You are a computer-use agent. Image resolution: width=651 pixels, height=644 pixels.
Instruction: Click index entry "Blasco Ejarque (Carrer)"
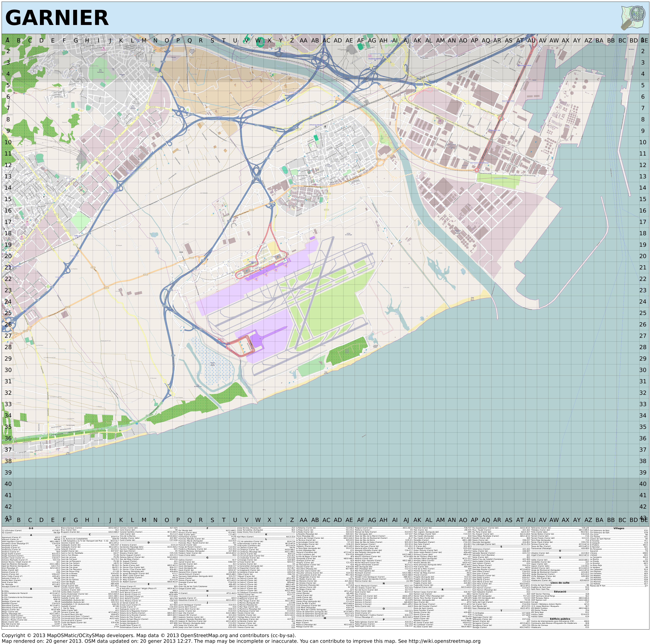pyautogui.click(x=90, y=528)
